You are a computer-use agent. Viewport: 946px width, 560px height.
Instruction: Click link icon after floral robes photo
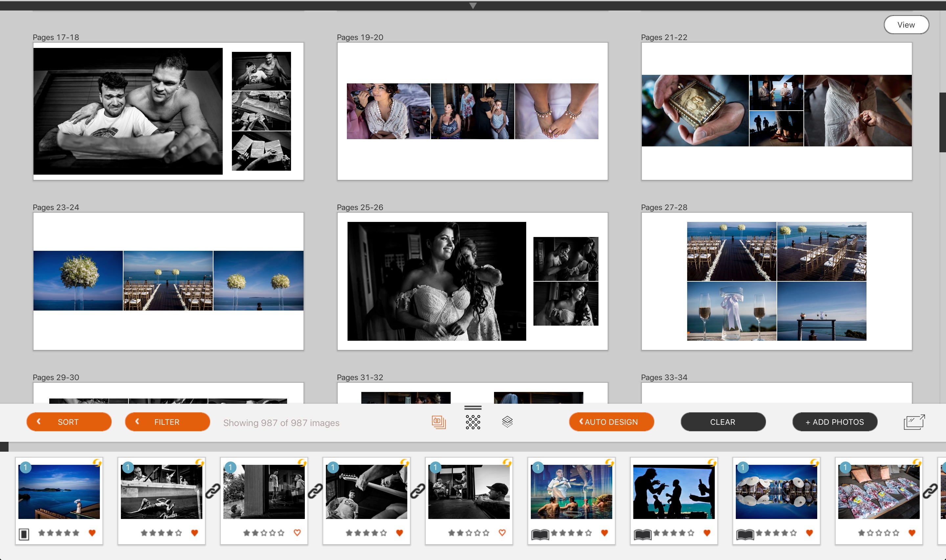click(930, 491)
